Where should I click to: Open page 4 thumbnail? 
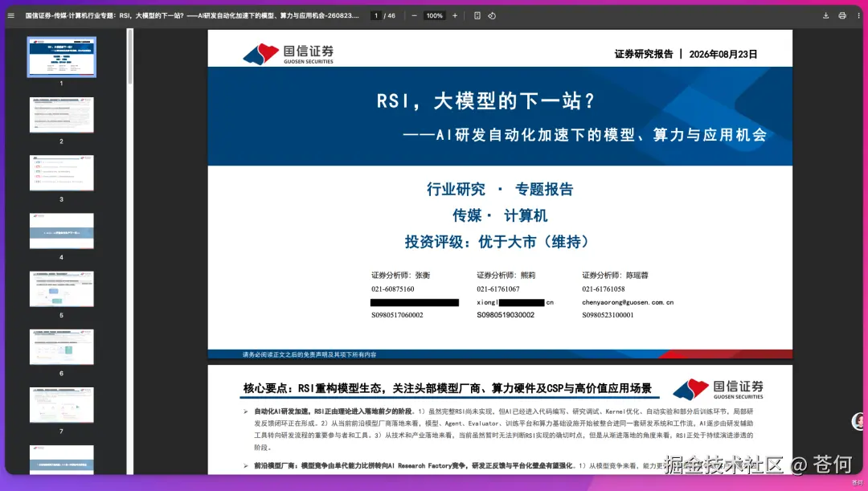coord(61,231)
